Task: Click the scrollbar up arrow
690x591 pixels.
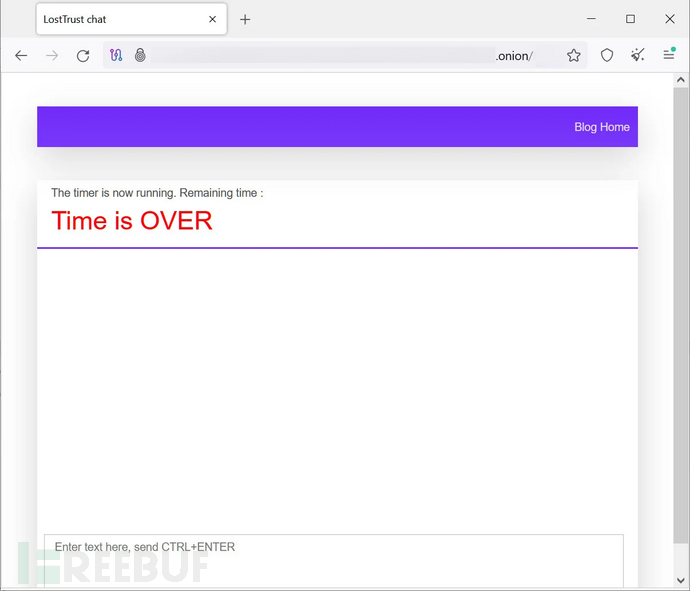Action: [681, 80]
